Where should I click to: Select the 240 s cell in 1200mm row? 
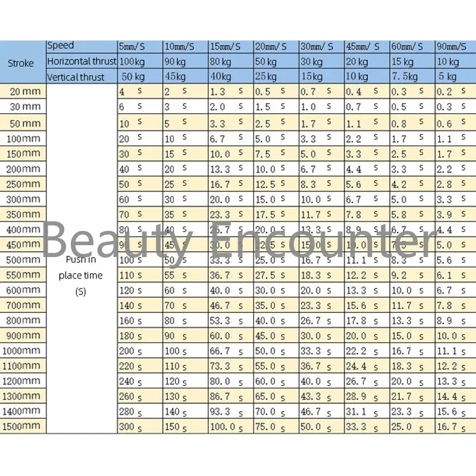coord(140,381)
